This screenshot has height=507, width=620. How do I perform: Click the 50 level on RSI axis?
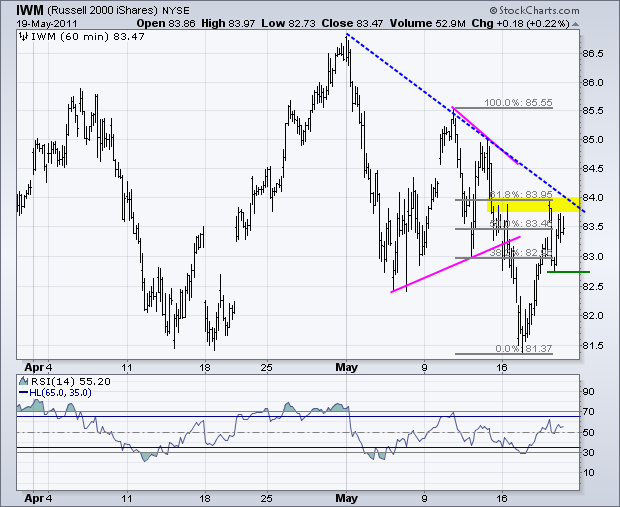(589, 432)
